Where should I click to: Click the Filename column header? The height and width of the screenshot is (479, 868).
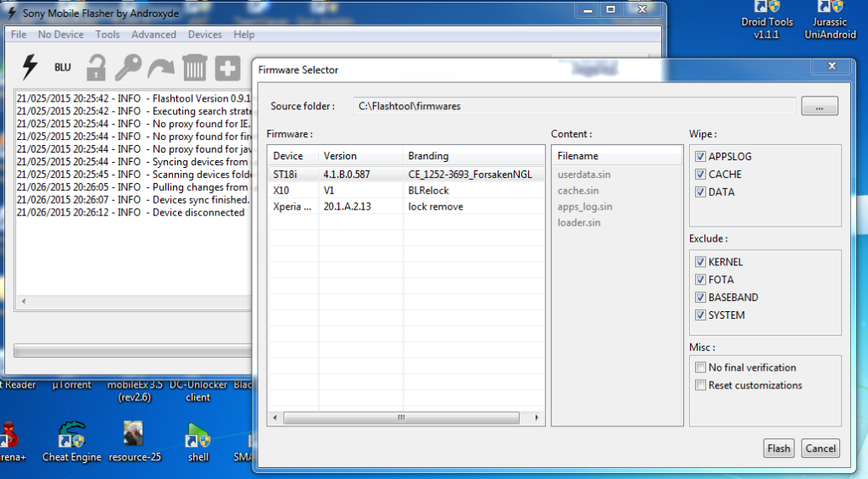(617, 156)
